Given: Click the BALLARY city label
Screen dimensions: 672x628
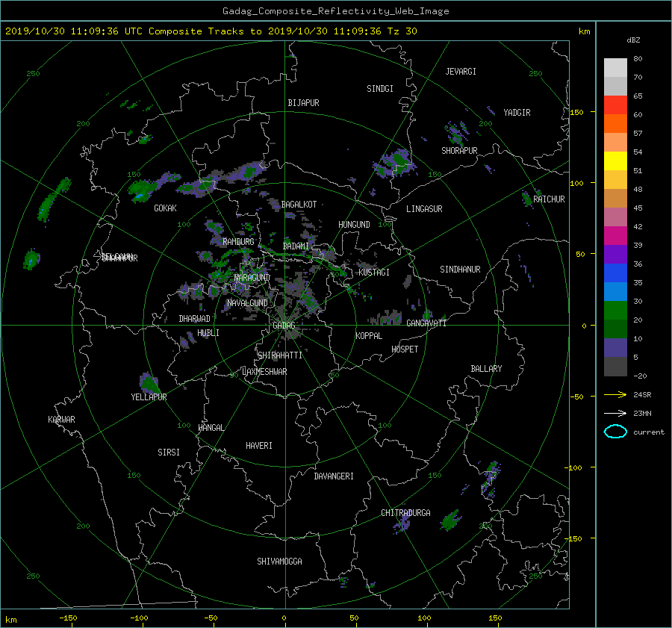Looking at the screenshot, I should pyautogui.click(x=486, y=369).
